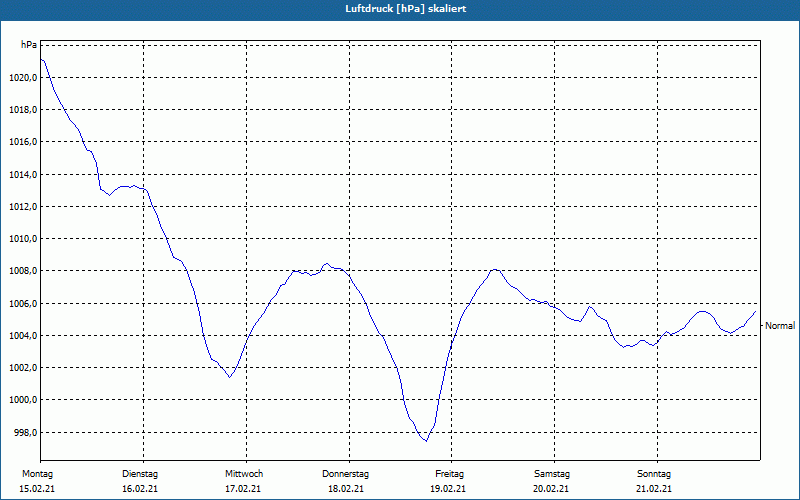
Task: Click the date 17.02.21
Action: pyautogui.click(x=243, y=489)
